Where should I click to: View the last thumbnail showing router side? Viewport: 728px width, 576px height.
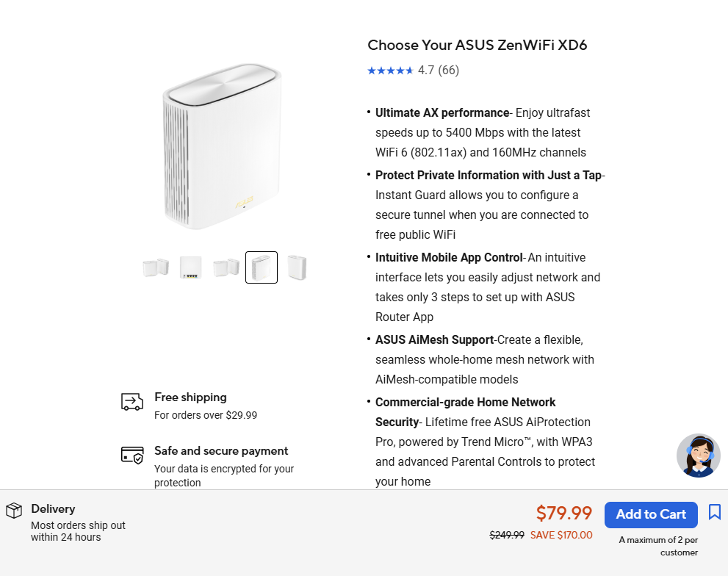coord(297,267)
